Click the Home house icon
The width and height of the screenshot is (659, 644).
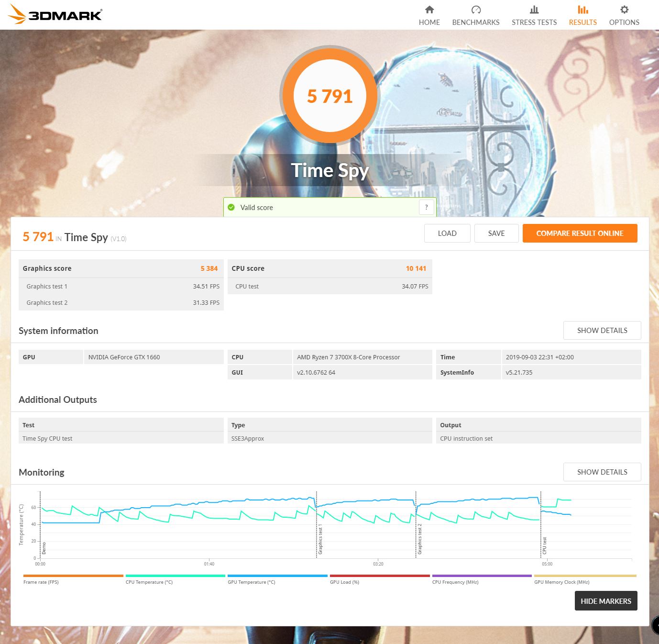(429, 10)
